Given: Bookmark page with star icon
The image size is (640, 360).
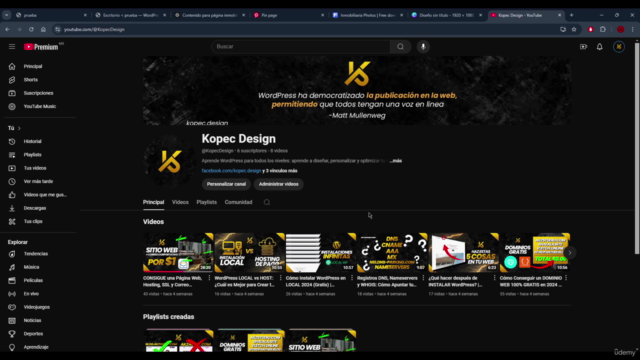Looking at the screenshot, I should 574,29.
